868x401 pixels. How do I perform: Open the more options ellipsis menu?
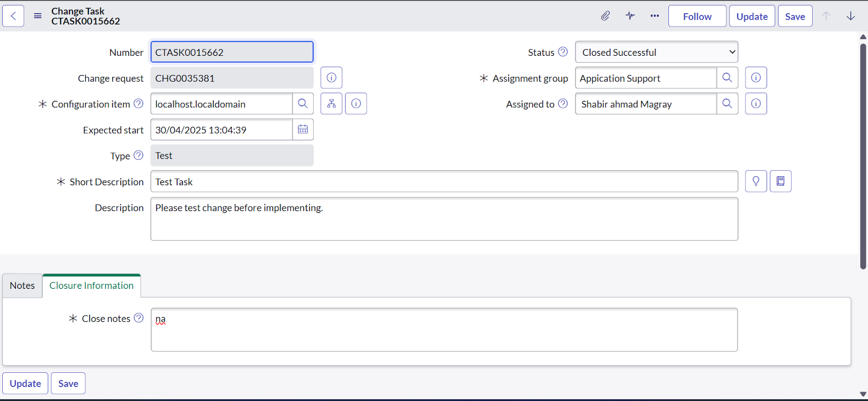pos(655,16)
